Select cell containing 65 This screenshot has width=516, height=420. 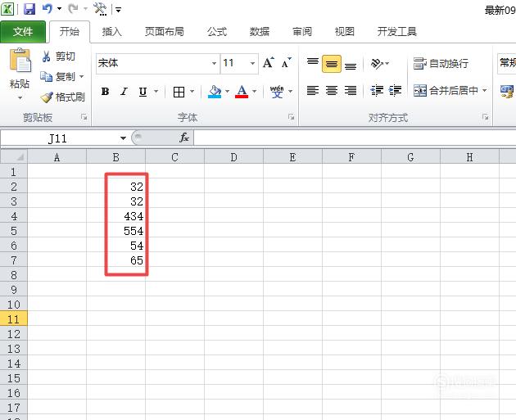pos(115,260)
